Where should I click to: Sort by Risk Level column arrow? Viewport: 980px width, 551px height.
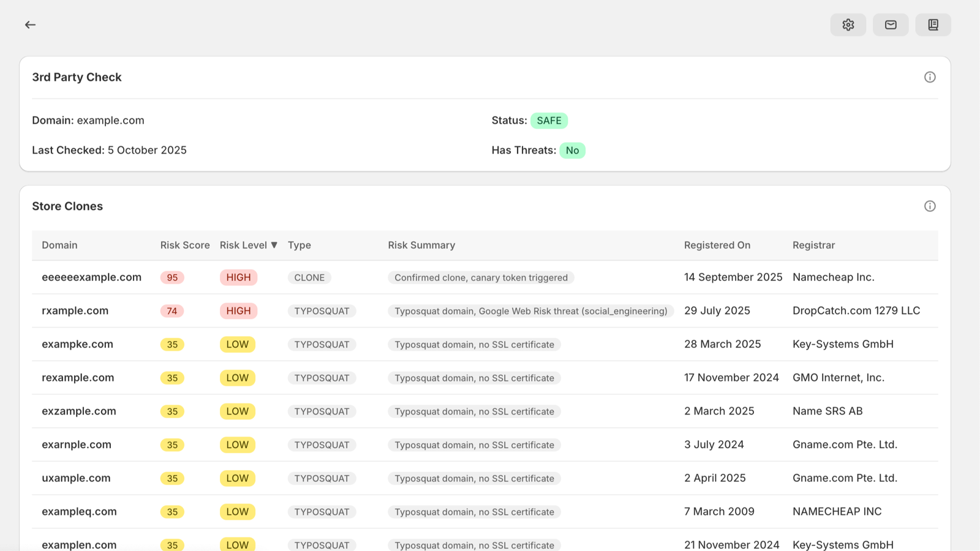click(274, 245)
